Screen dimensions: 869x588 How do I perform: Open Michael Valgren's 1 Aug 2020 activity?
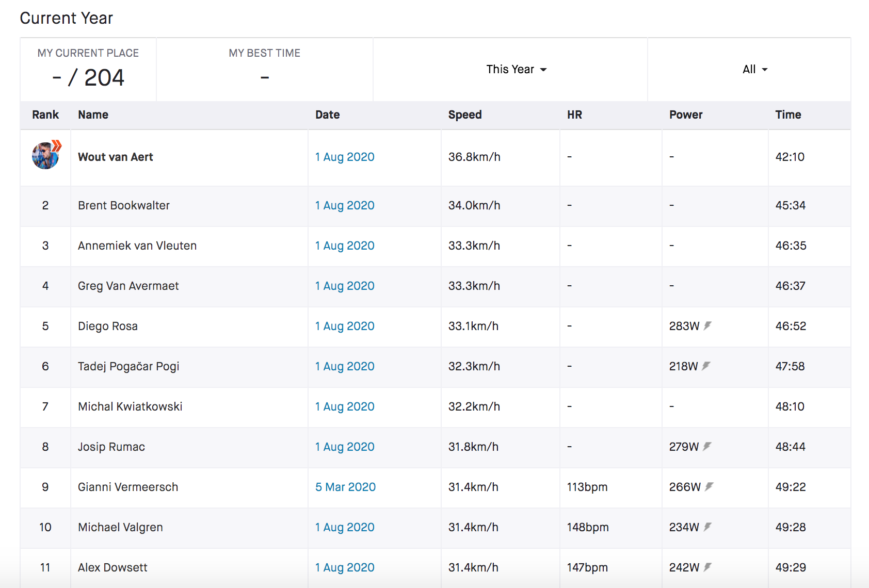click(x=345, y=527)
